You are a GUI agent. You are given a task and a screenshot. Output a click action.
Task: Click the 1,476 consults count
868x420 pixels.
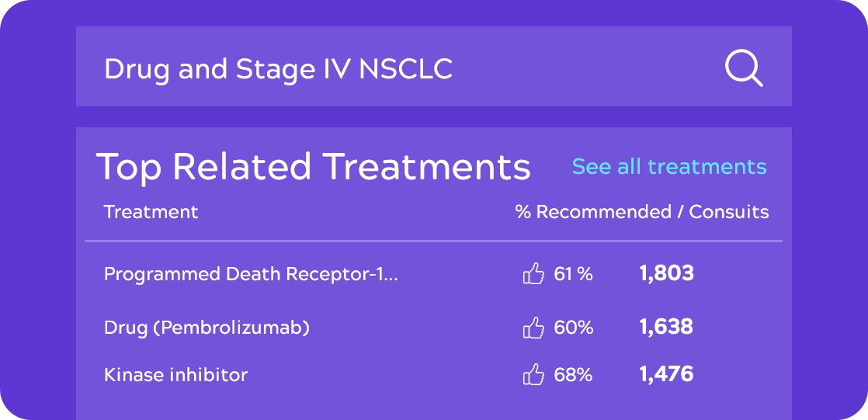point(666,375)
